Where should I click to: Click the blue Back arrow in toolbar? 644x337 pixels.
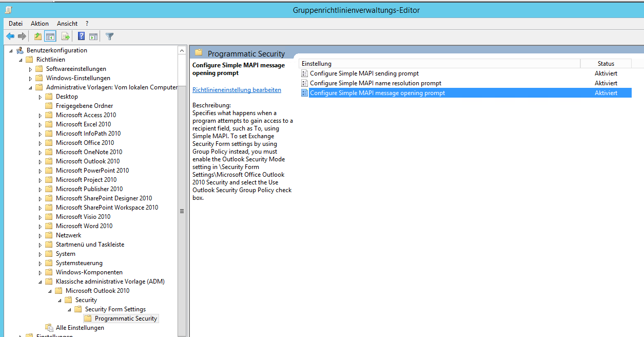point(10,36)
